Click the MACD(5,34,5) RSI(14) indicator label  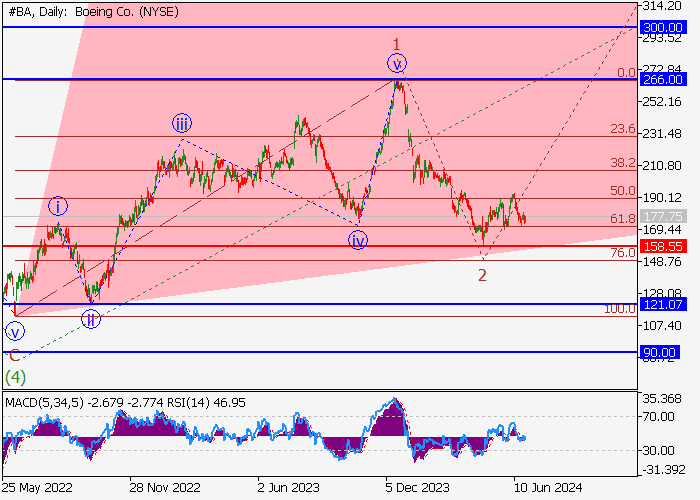point(125,403)
